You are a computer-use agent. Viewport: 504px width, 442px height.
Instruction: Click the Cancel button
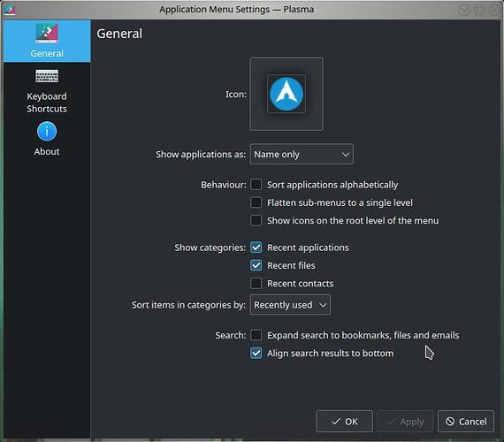point(466,422)
